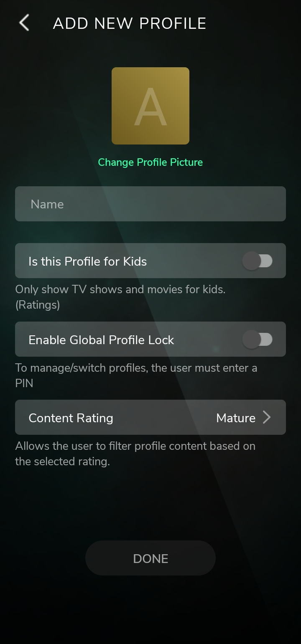Enable the Global Profile Lock switch
The image size is (301, 644).
258,340
